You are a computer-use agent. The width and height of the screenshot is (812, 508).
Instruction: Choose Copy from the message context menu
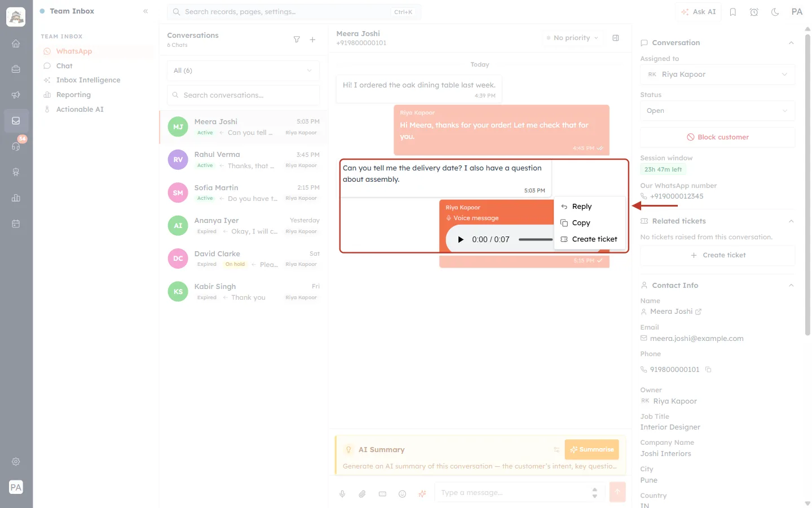(590, 223)
